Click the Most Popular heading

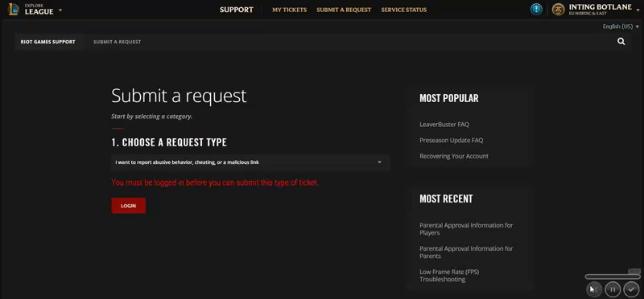click(449, 98)
